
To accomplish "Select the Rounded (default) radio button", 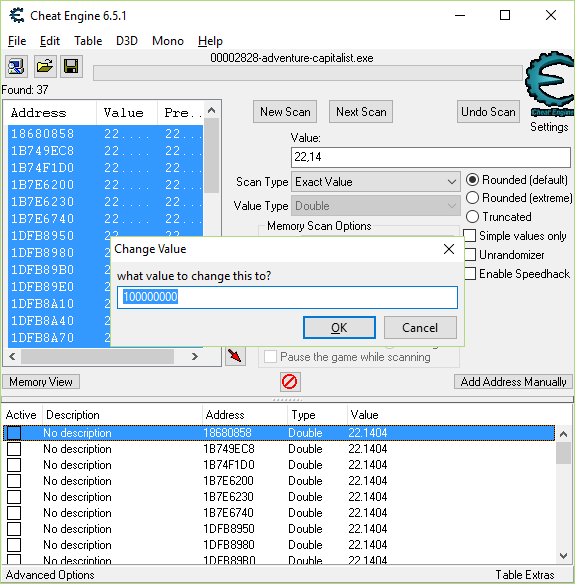I will tap(472, 180).
